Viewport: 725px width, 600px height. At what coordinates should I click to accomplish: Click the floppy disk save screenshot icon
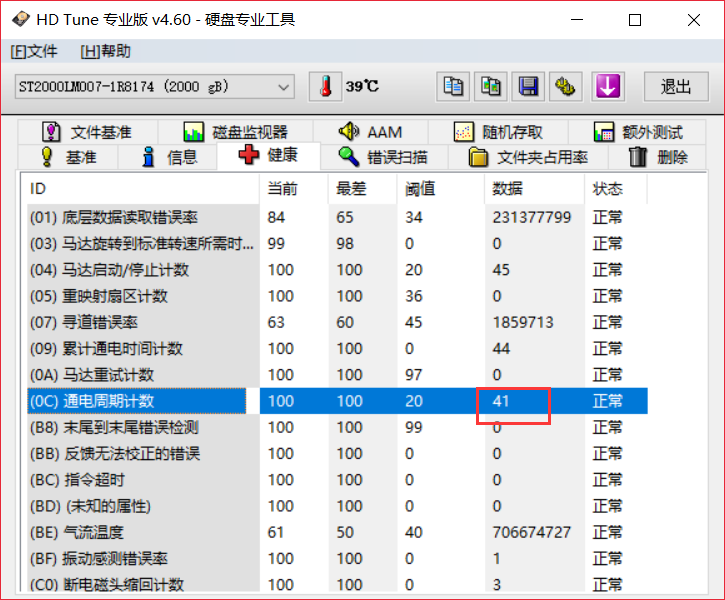(x=528, y=86)
